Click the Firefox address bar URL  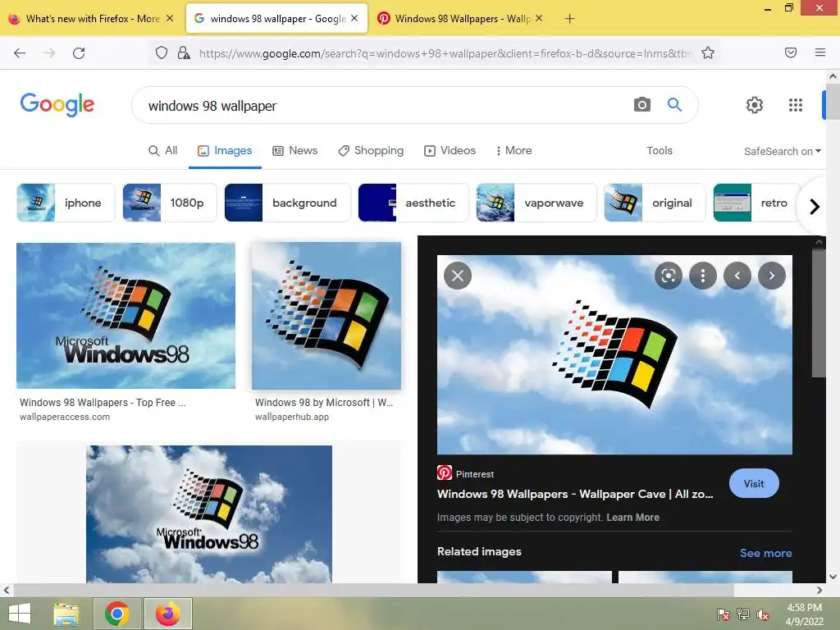(445, 53)
